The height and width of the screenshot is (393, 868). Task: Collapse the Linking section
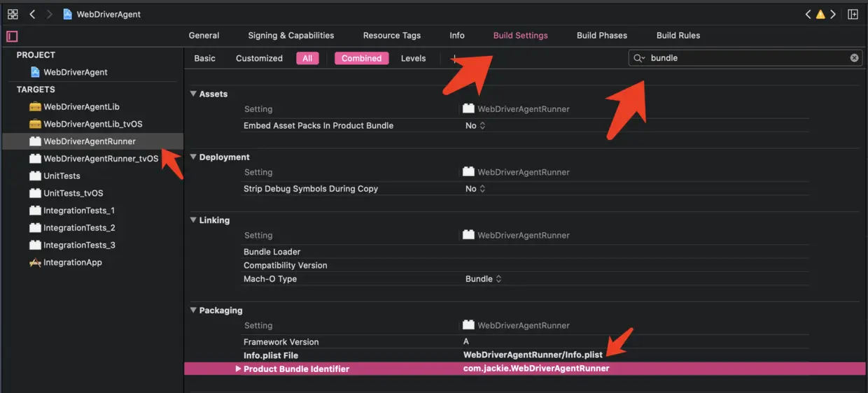(193, 220)
